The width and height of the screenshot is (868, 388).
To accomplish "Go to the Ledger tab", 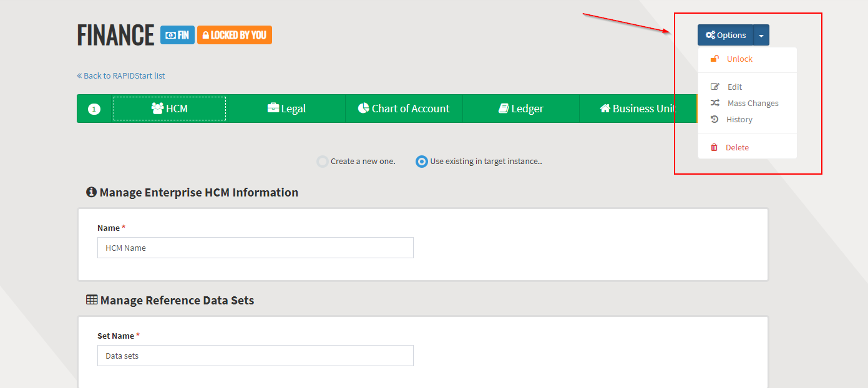I will 520,109.
